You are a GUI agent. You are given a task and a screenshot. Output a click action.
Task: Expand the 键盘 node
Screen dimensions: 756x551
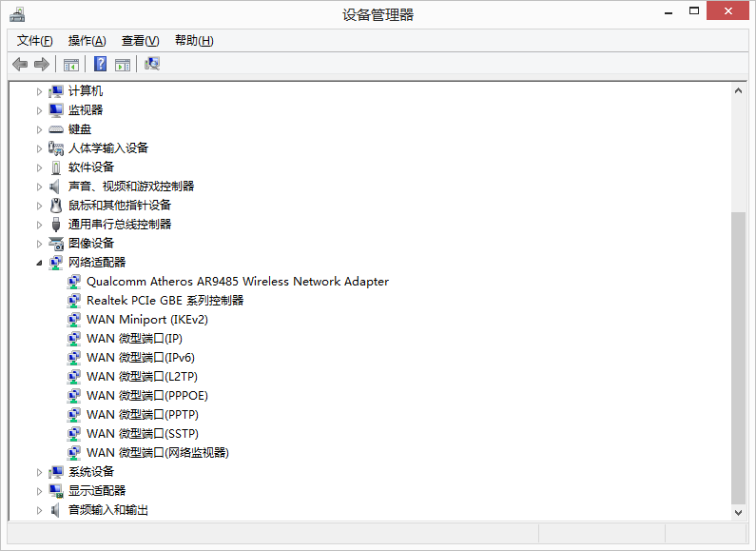39,129
